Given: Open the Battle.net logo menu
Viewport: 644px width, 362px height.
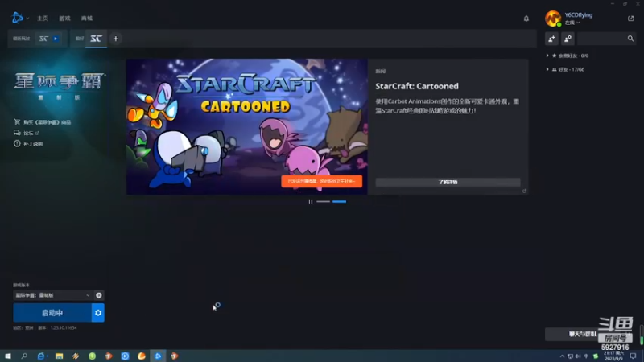Looking at the screenshot, I should pyautogui.click(x=19, y=18).
